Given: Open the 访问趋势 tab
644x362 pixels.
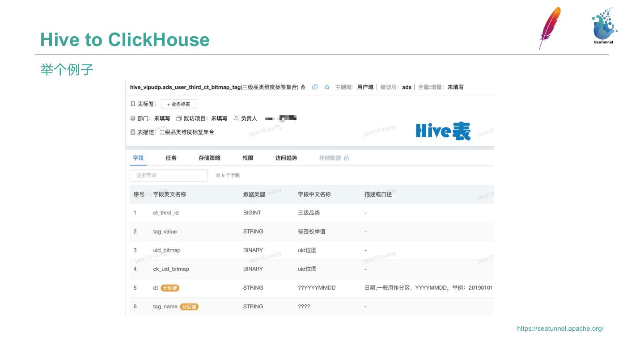Looking at the screenshot, I should pyautogui.click(x=286, y=158).
